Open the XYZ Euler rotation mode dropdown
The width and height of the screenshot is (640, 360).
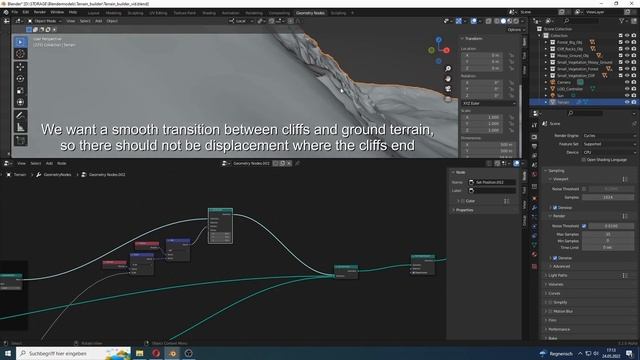489,104
